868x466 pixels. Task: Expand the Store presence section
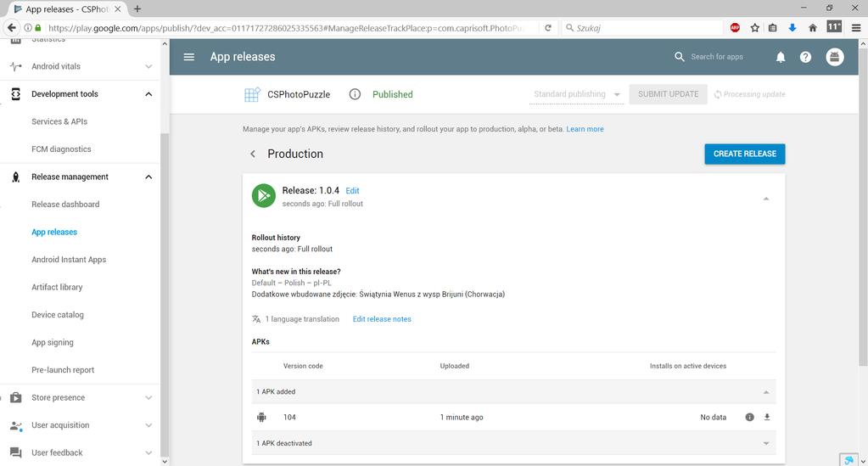click(x=148, y=398)
